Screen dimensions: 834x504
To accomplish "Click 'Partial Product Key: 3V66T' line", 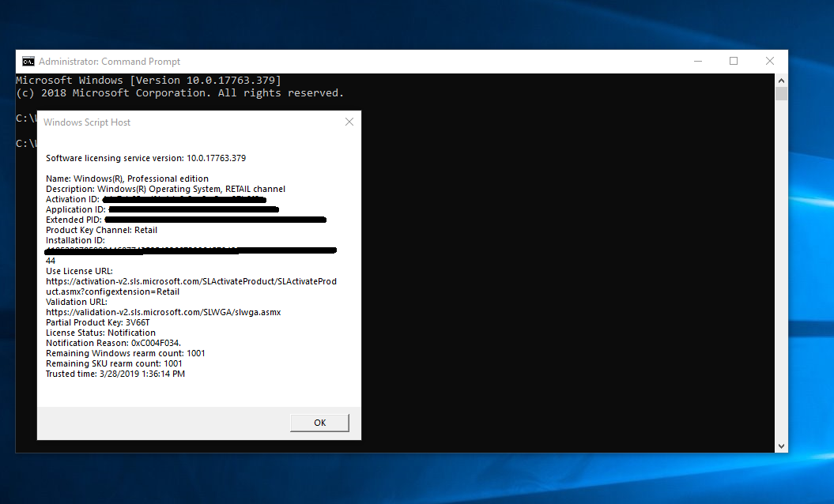I will click(x=98, y=323).
